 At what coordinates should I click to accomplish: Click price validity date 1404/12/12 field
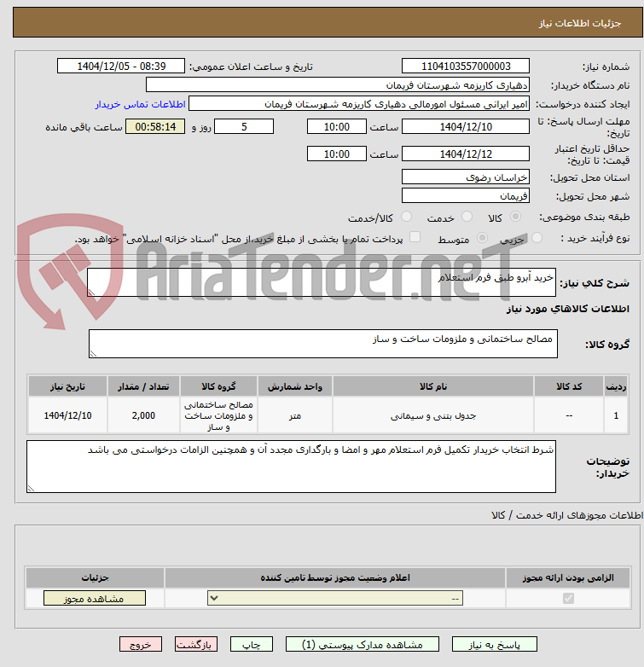pyautogui.click(x=466, y=154)
